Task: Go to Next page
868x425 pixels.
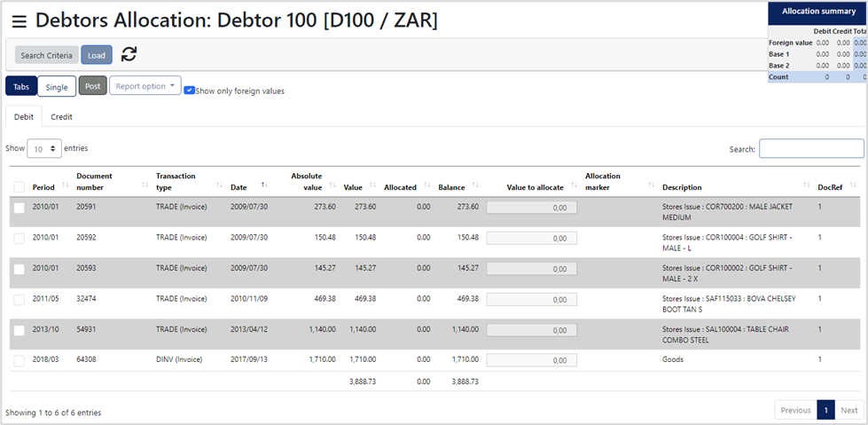Action: (x=849, y=410)
